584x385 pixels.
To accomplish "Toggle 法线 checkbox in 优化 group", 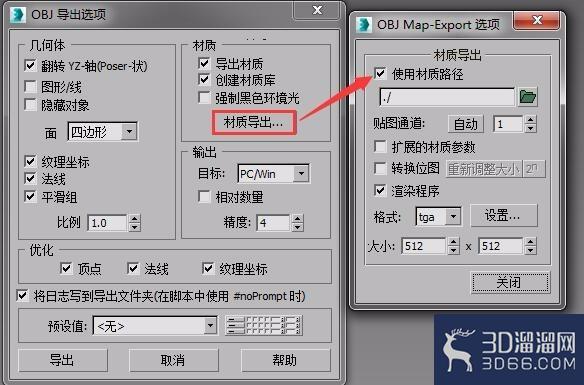I will [x=133, y=268].
